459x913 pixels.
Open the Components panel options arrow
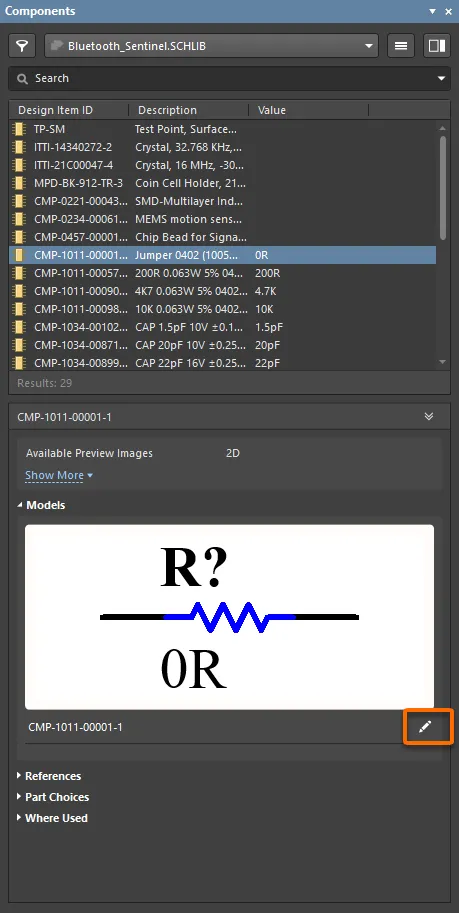coord(432,11)
